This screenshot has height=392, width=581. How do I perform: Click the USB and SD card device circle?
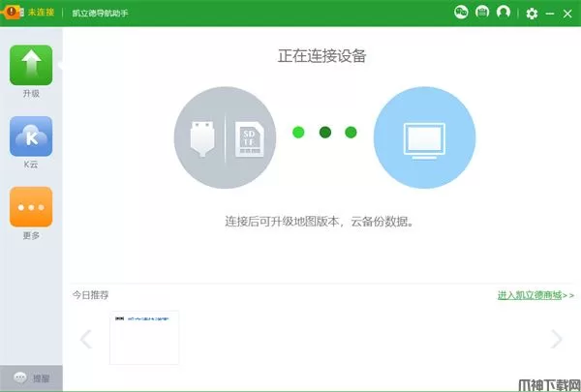225,137
